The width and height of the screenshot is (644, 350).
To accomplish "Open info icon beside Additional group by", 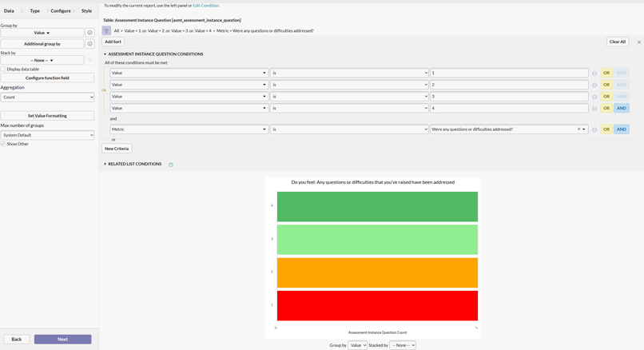I will coord(89,44).
